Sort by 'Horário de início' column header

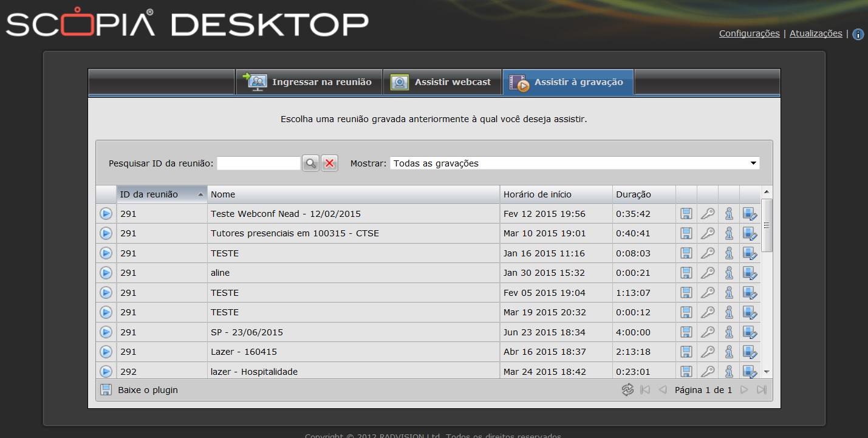click(x=555, y=194)
